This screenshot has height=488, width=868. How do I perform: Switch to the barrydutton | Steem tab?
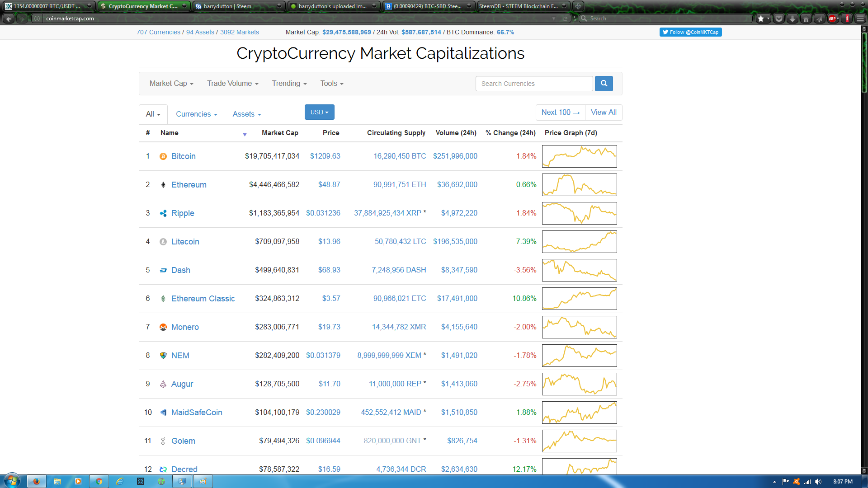(239, 6)
